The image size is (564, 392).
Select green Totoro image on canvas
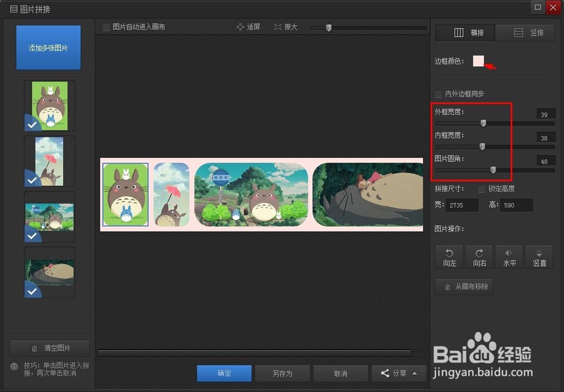click(126, 195)
